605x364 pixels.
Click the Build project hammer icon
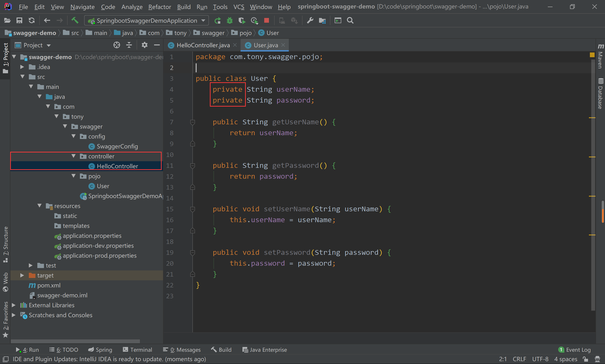coord(75,20)
